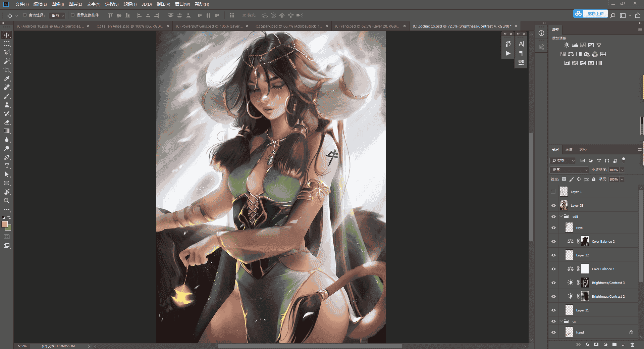Screen dimensions: 644x349
Task: Open the search icon in options bar
Action: click(613, 15)
